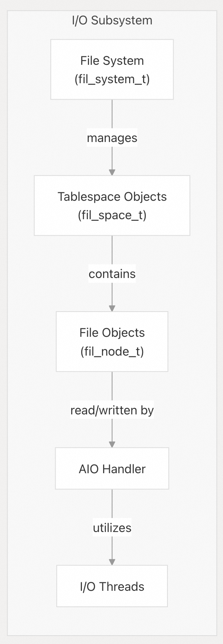Screen dimensions: 223x644
Task: Click arrowhead pointing into Tablespace Objects
Action: point(112,172)
